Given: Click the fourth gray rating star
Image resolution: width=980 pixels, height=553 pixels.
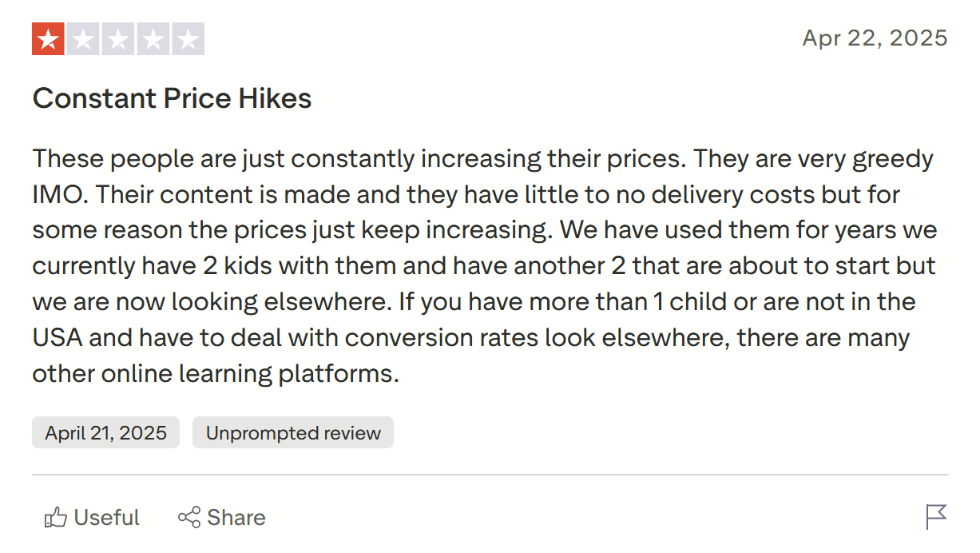Looking at the screenshot, I should click(153, 39).
